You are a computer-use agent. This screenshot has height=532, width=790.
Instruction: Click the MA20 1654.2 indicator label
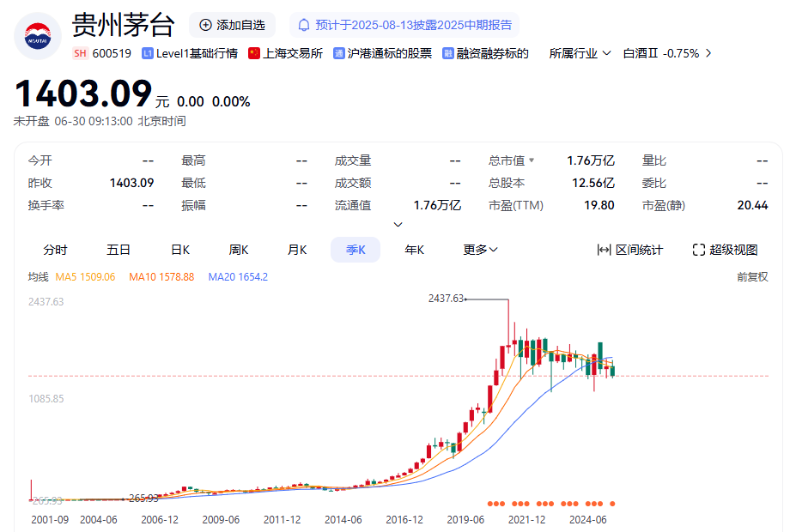click(x=238, y=277)
